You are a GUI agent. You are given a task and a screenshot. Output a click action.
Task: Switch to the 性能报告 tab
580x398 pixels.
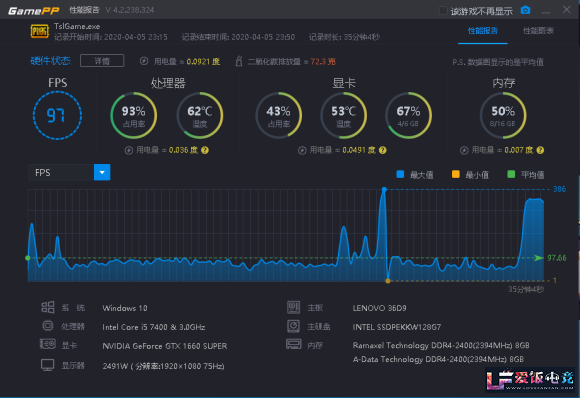click(483, 31)
